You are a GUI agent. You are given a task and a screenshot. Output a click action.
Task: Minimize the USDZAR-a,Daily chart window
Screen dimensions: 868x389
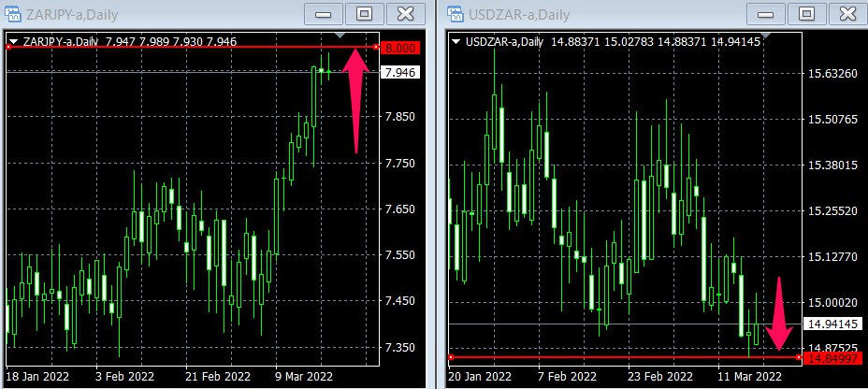(x=766, y=14)
